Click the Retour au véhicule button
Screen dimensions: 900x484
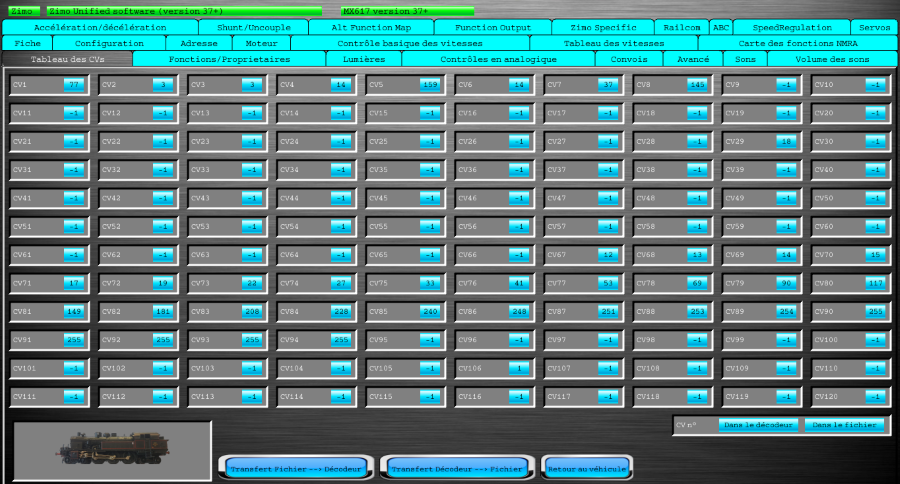click(587, 468)
